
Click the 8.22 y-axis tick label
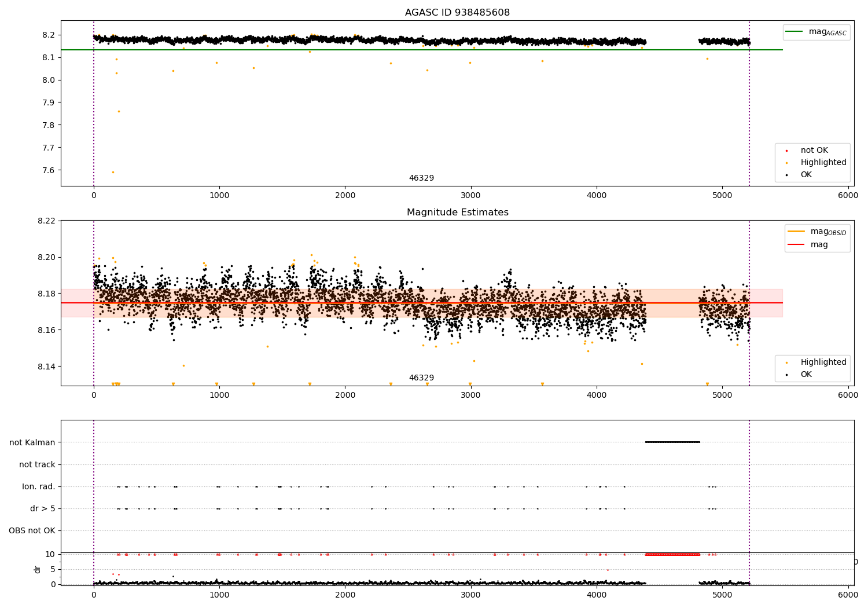(x=47, y=221)
